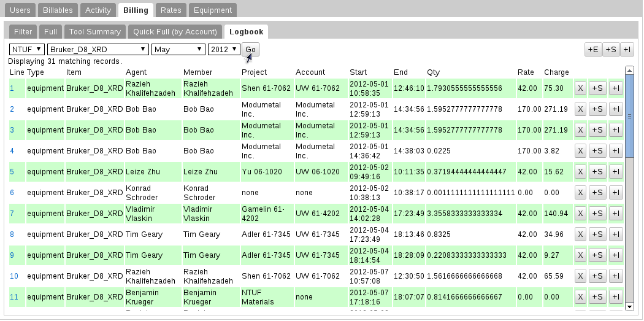Image resolution: width=644 pixels, height=321 pixels.
Task: Click +S button for line 4 row
Action: pyautogui.click(x=597, y=151)
